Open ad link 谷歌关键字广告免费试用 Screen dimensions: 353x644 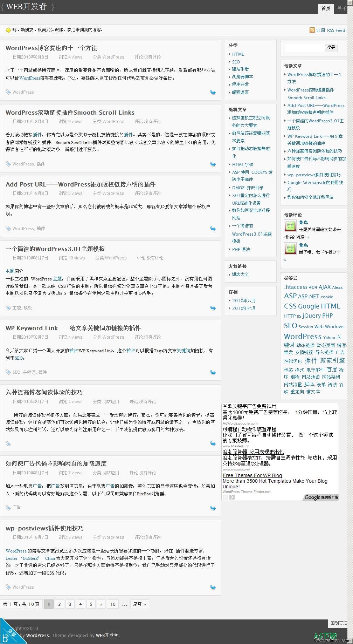tap(249, 406)
